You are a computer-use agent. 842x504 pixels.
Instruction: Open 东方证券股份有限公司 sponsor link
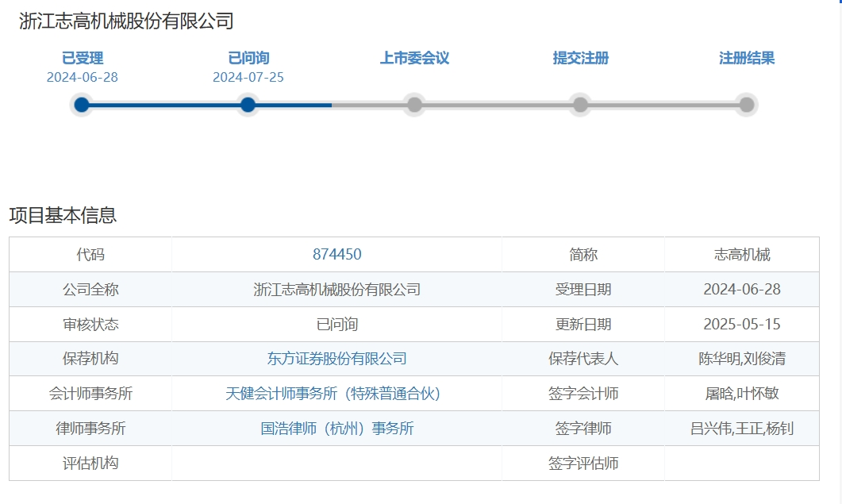click(336, 359)
